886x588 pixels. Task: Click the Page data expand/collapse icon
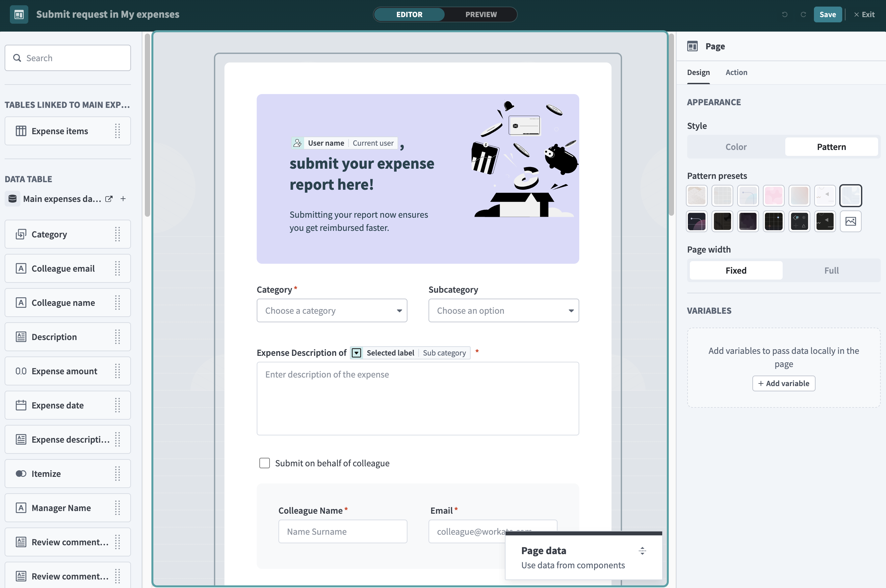[642, 551]
